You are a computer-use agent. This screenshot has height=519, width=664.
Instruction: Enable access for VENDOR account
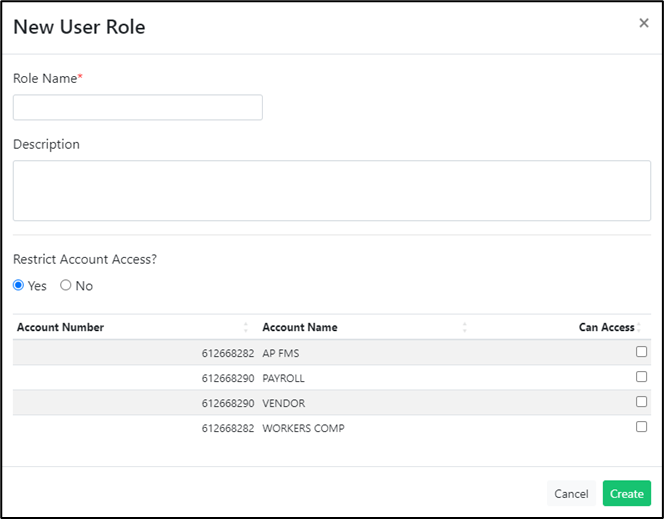coord(641,402)
